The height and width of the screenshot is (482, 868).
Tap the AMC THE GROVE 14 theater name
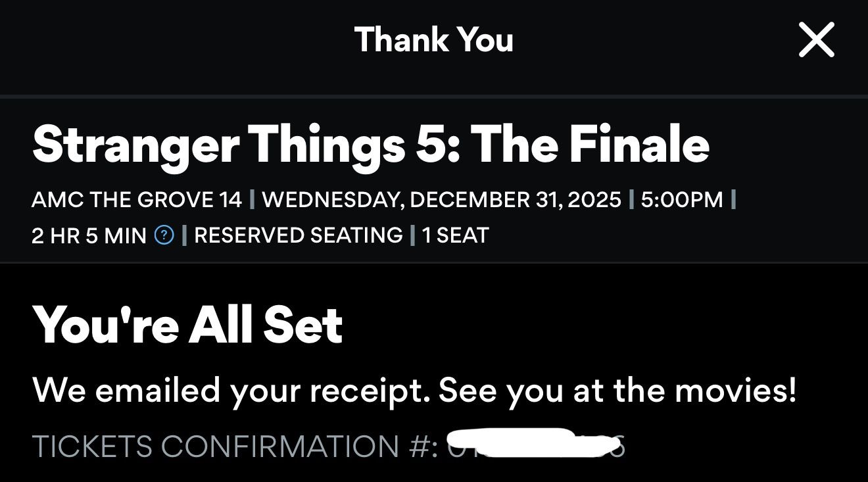(x=136, y=199)
